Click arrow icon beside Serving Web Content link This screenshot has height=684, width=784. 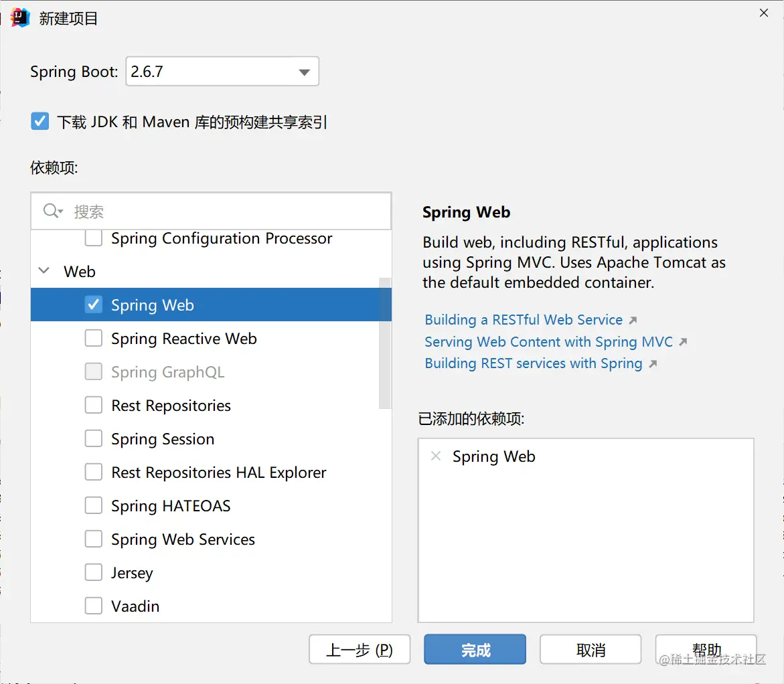click(683, 342)
